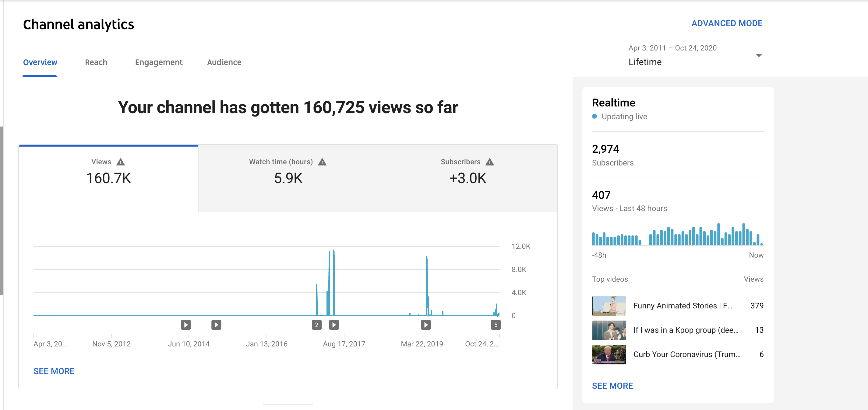868x410 pixels.
Task: Click warning icon beside Watch time (hours)
Action: (x=322, y=162)
